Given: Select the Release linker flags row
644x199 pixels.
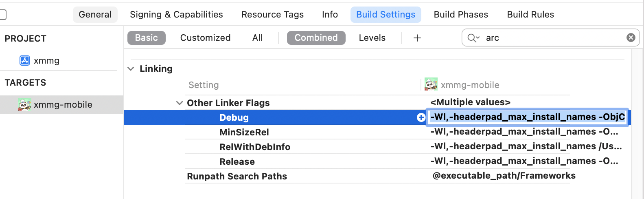Looking at the screenshot, I should point(237,161).
